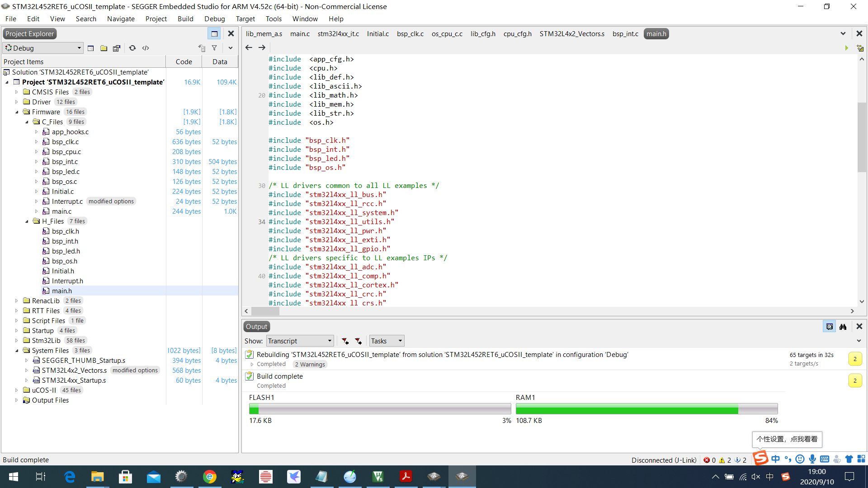The width and height of the screenshot is (868, 488).
Task: Open the editor tab list dropdown chevron
Action: [x=843, y=33]
